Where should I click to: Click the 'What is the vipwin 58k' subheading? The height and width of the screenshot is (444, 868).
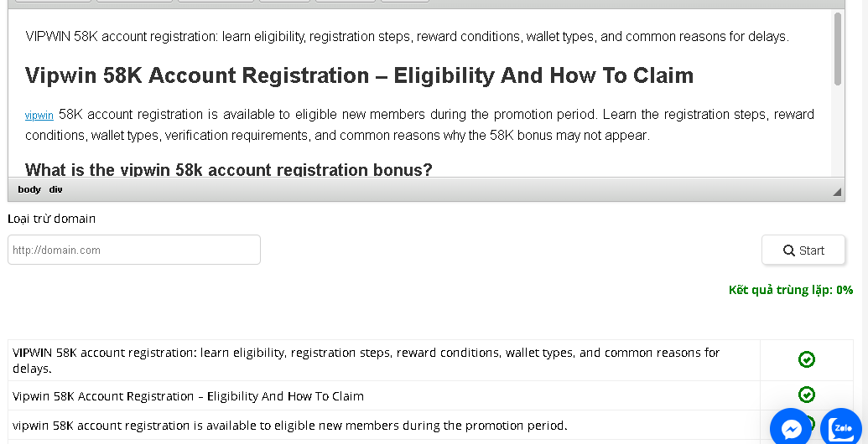(x=229, y=169)
